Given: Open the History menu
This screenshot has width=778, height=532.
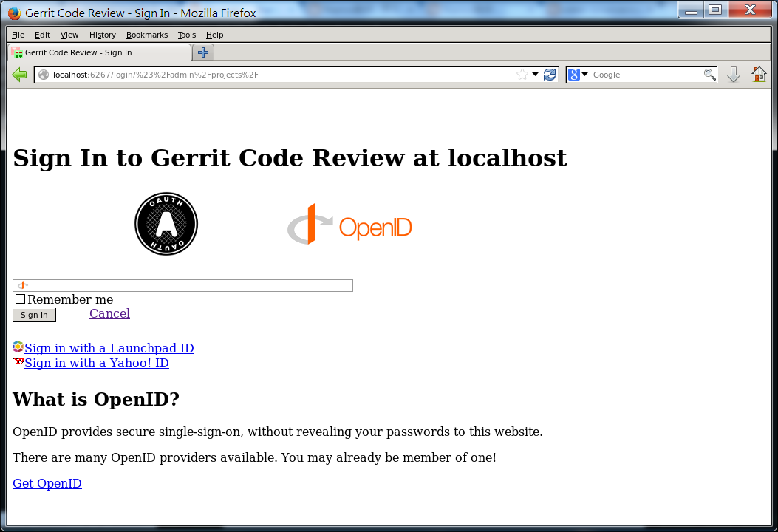Looking at the screenshot, I should [x=102, y=35].
